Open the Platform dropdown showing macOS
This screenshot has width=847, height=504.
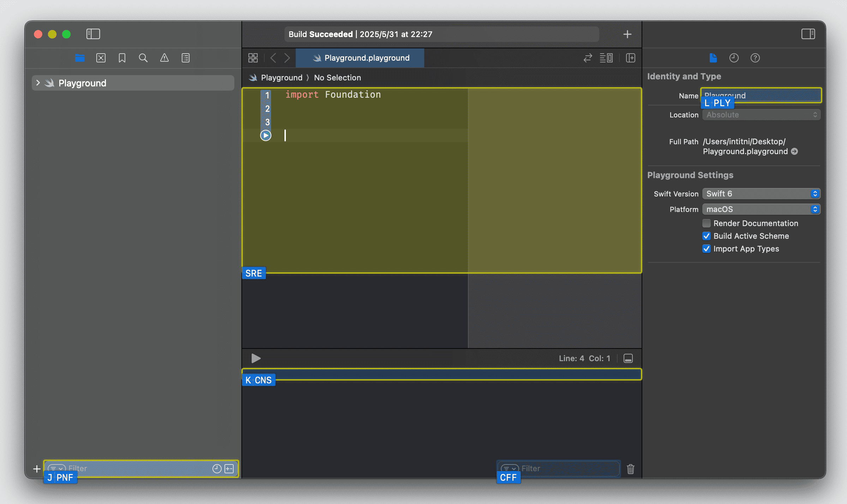point(761,209)
